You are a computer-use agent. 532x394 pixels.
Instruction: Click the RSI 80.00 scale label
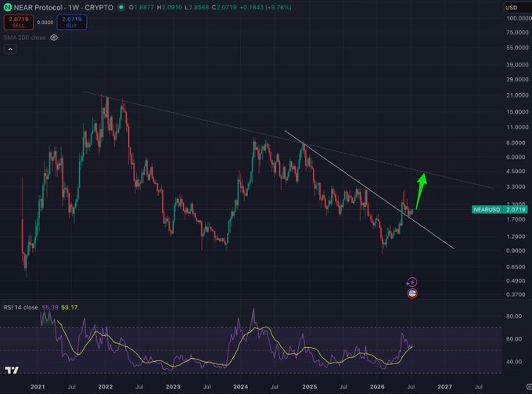coord(514,316)
